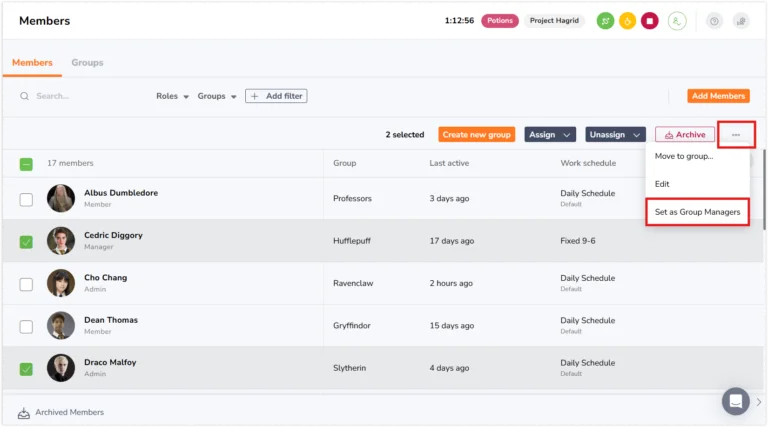
Task: Check Cho Chang's checkbox
Action: [26, 285]
